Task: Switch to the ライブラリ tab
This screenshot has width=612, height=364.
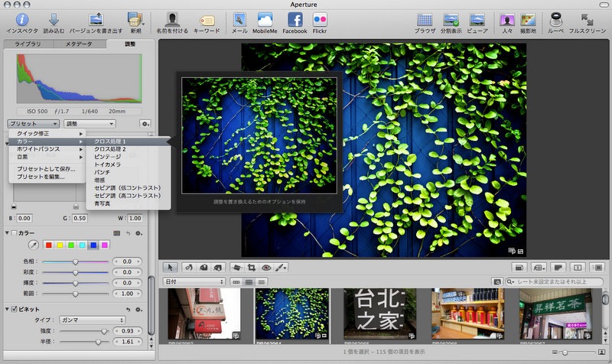Action: tap(28, 44)
